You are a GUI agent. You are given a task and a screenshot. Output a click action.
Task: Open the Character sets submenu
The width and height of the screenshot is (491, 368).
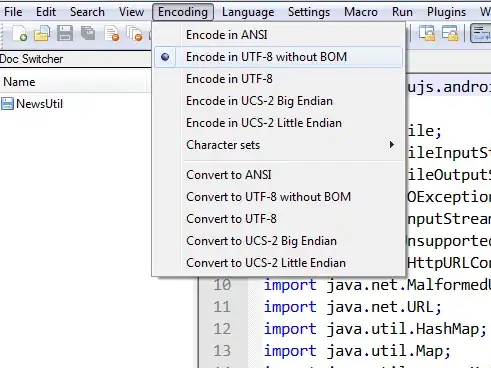coord(278,145)
